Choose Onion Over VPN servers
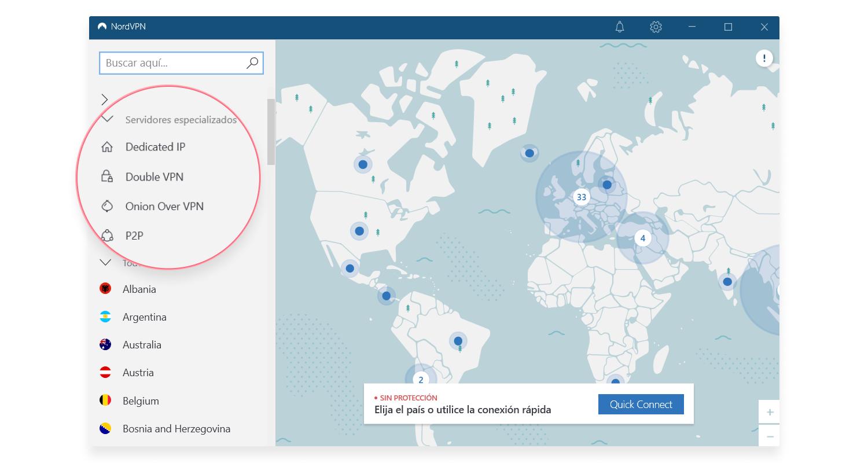Viewport: 868px width, 463px height. tap(164, 207)
